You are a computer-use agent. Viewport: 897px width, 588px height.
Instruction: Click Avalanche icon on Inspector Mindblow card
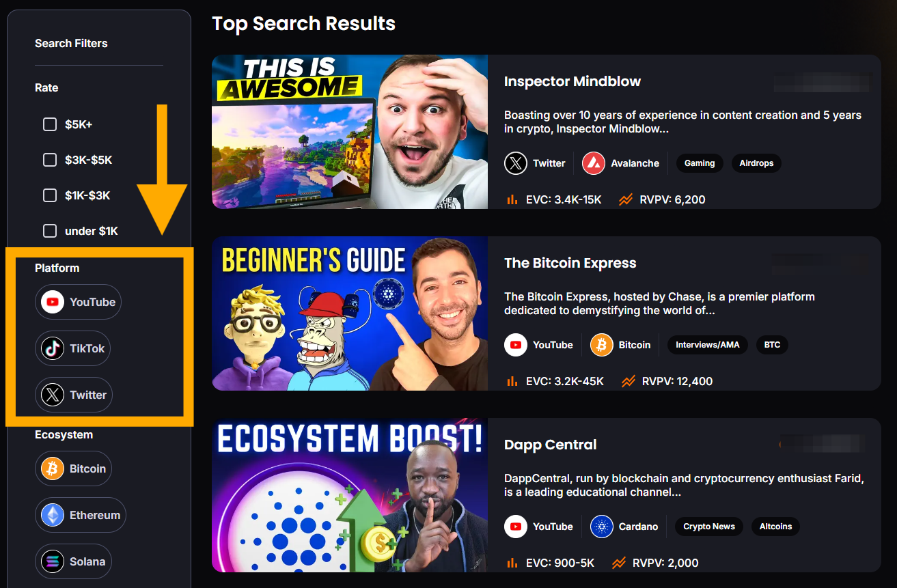594,163
